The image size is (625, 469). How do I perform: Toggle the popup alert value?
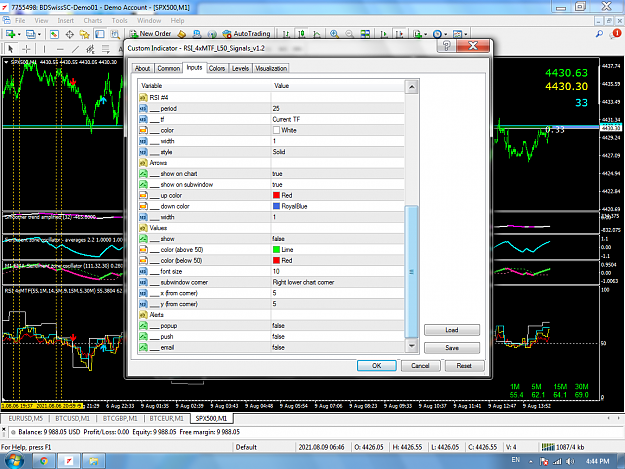pyautogui.click(x=337, y=326)
